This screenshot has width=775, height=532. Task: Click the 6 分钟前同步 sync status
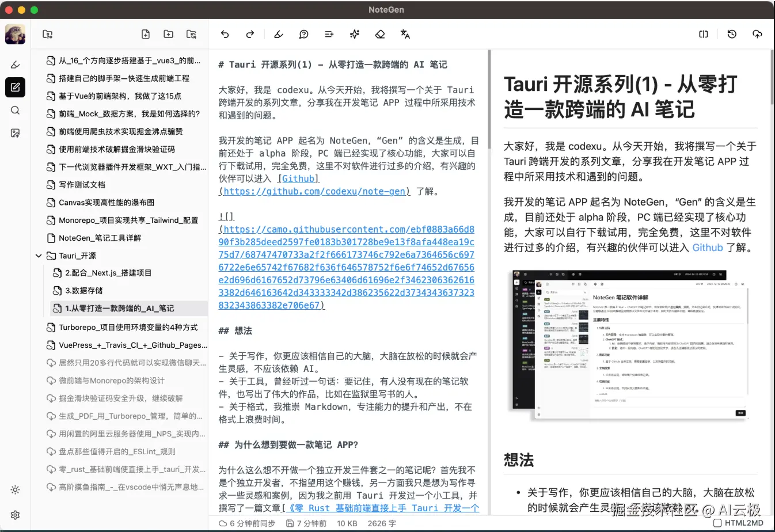[x=247, y=523]
